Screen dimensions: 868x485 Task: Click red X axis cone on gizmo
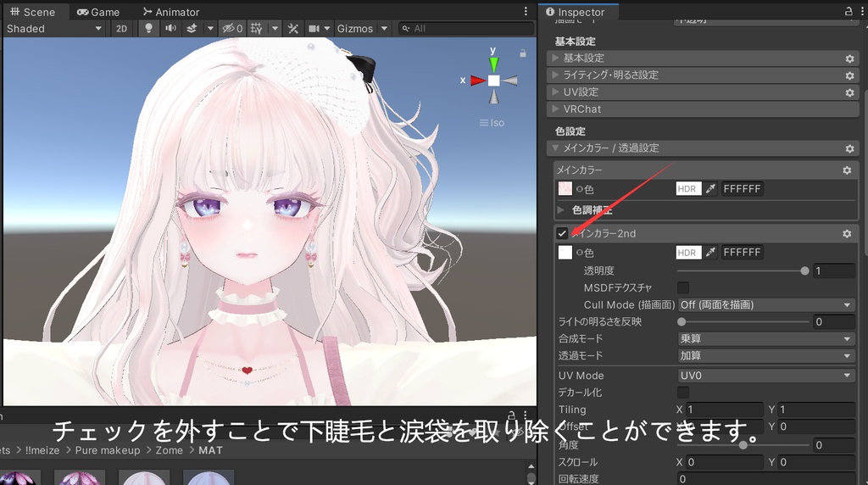tap(478, 81)
